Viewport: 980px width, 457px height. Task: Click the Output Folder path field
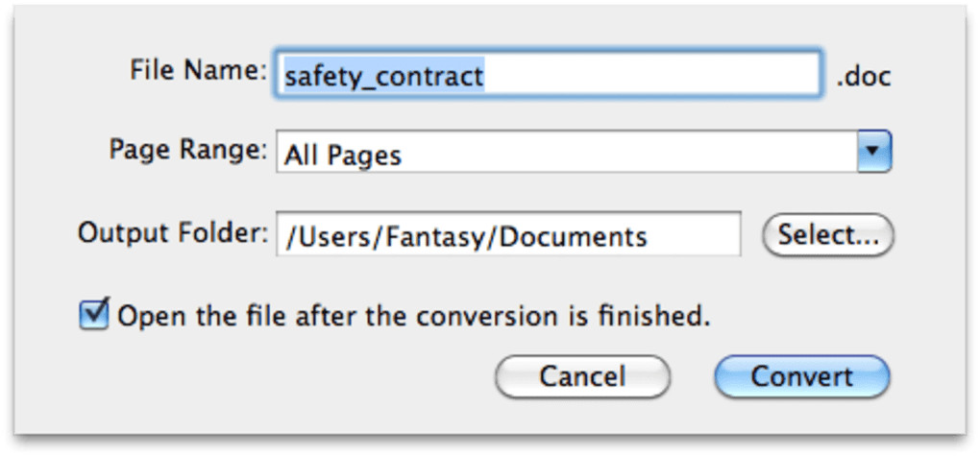pyautogui.click(x=508, y=236)
